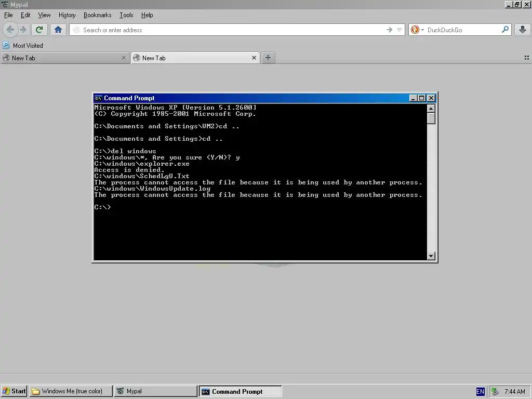Open the Bookmarks menu

coord(97,15)
